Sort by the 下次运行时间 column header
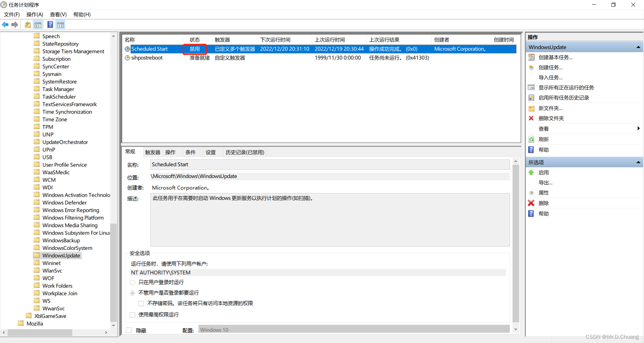Screen dimensions: 644x343 (x=285, y=40)
